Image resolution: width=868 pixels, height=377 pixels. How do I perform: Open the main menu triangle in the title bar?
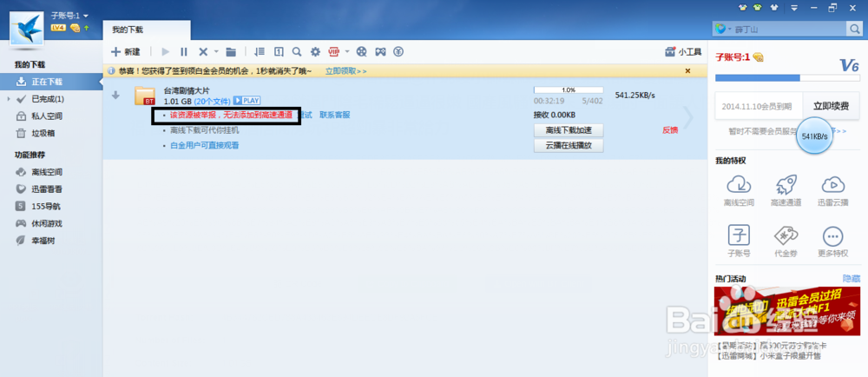(794, 8)
